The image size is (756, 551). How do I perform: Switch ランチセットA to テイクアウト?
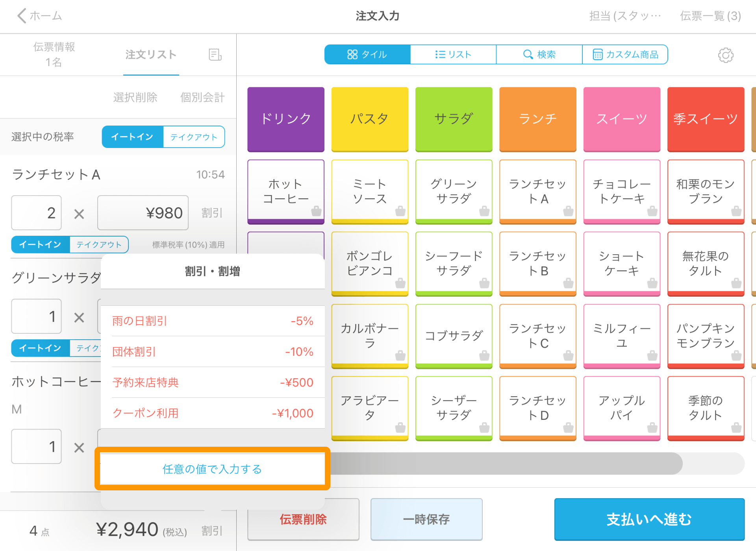click(x=99, y=244)
